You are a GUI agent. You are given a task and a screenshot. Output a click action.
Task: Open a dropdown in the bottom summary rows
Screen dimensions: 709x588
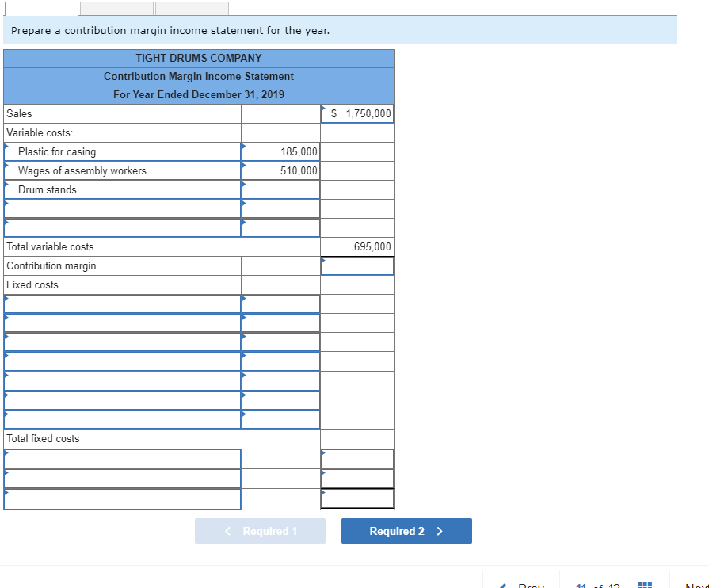122,459
